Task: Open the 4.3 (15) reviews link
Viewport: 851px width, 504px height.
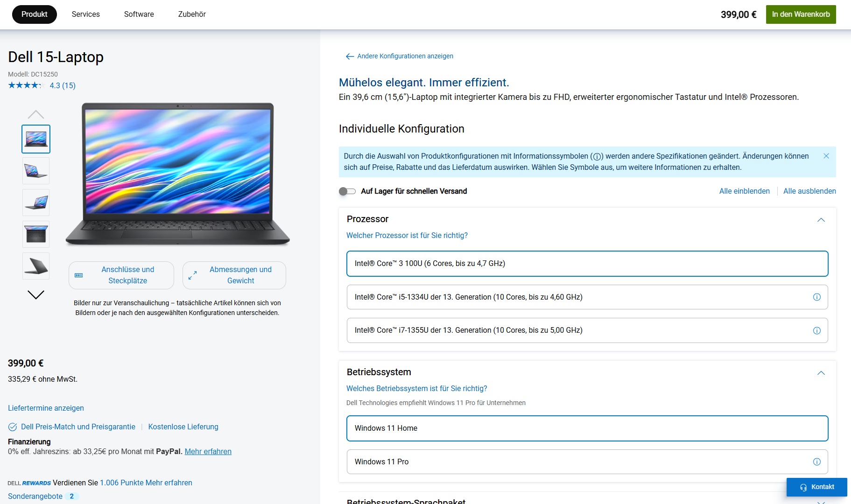Action: point(63,86)
